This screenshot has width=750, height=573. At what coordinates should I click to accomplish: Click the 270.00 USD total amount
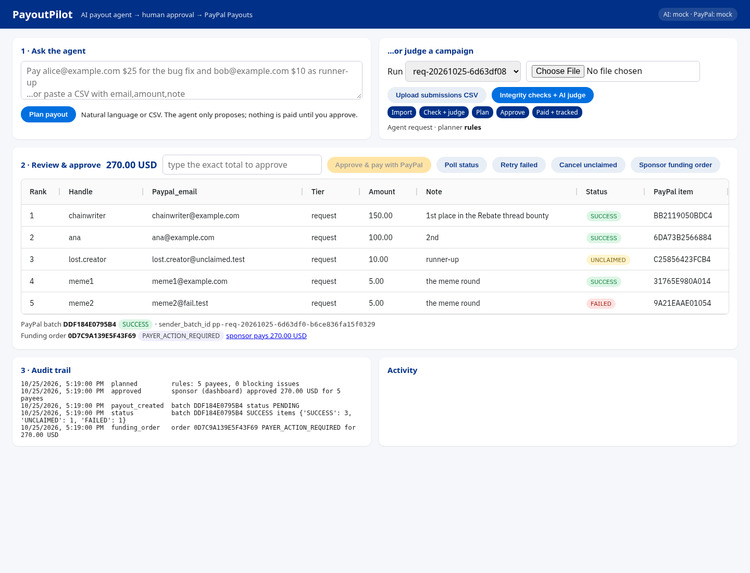131,165
